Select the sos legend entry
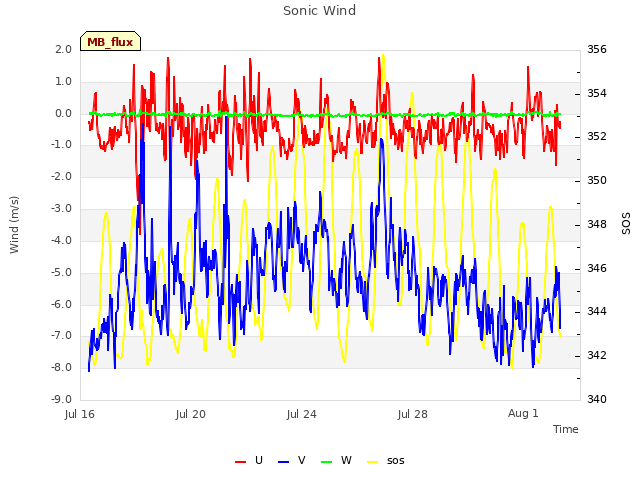Viewport: 640px width, 480px height. tap(386, 460)
